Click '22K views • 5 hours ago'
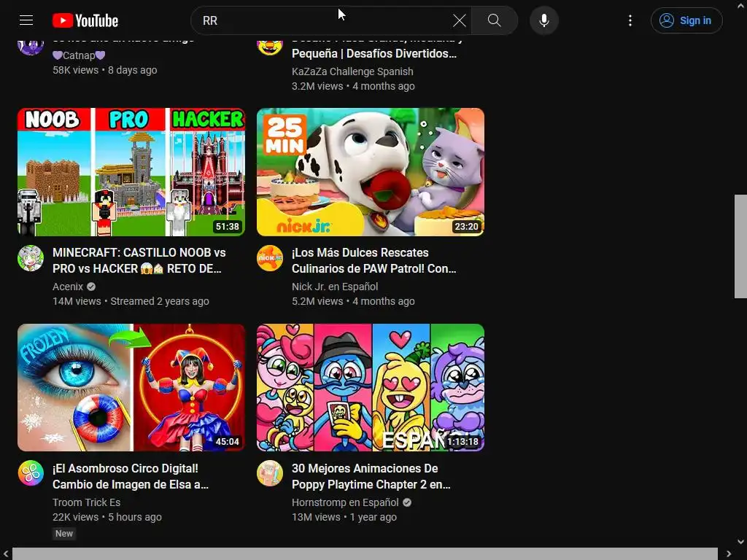This screenshot has width=747, height=560. (x=107, y=517)
